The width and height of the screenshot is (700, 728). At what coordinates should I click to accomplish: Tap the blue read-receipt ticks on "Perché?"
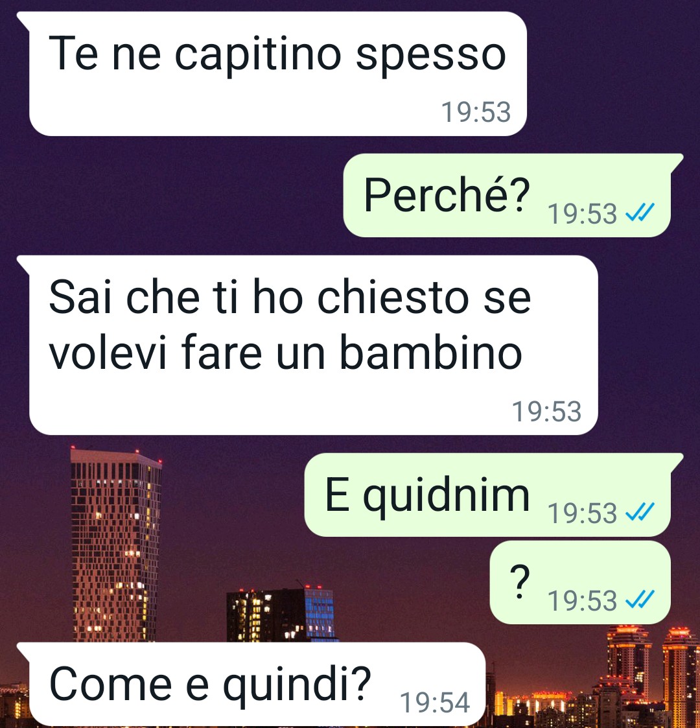(x=640, y=213)
